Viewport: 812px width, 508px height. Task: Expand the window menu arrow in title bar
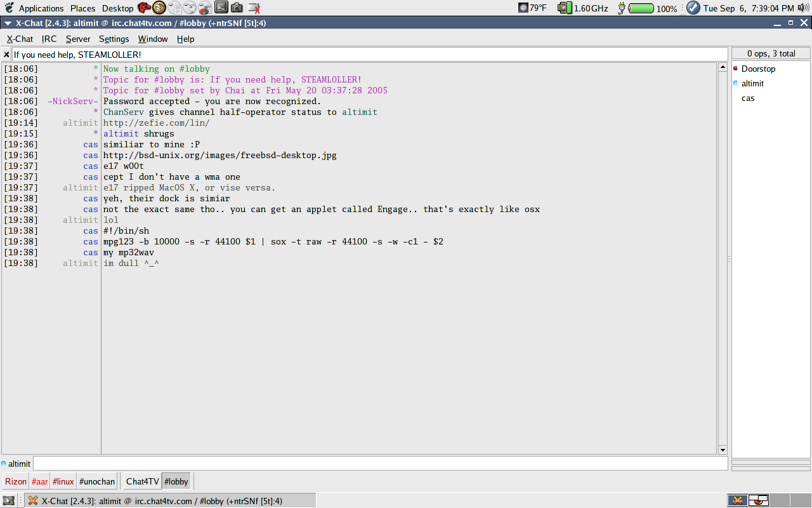tap(8, 23)
